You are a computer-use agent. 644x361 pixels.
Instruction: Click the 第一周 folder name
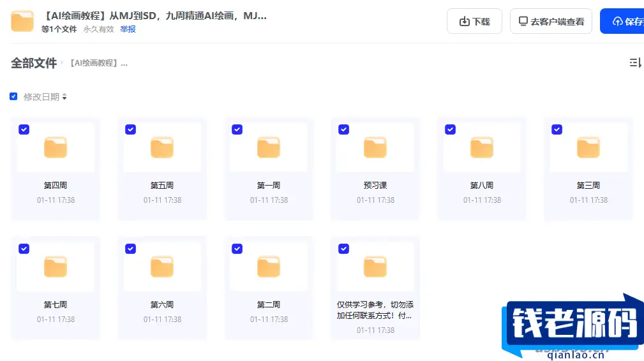[x=269, y=186]
